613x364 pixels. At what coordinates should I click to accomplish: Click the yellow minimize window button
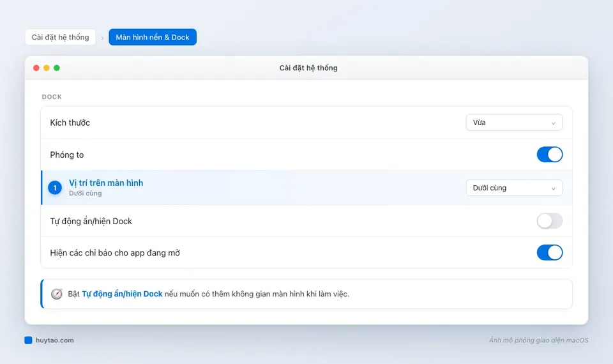tap(47, 68)
